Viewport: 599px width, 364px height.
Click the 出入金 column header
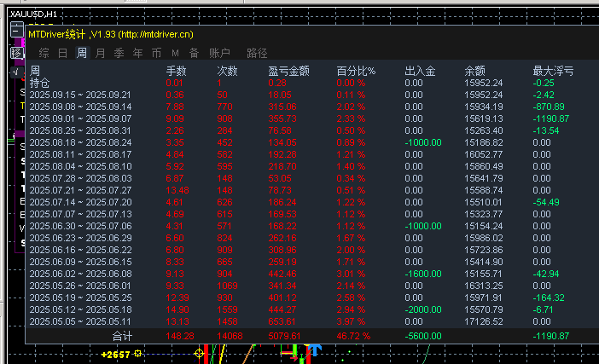[x=420, y=71]
